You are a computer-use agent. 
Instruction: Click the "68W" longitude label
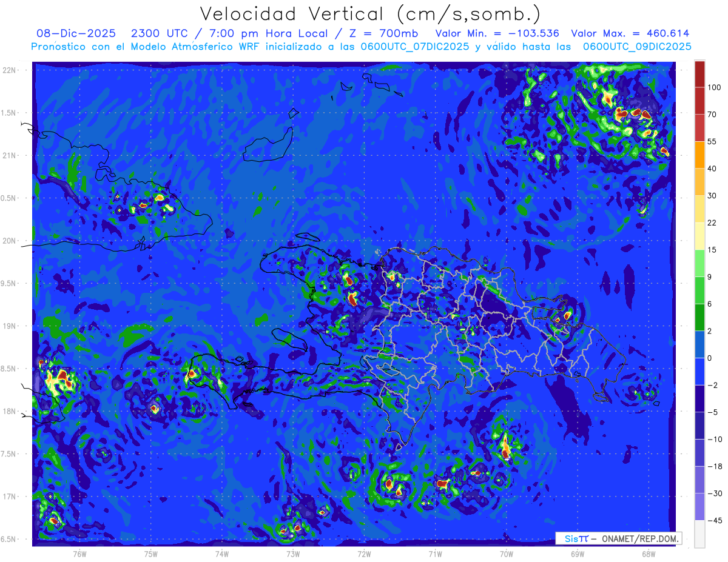649,554
